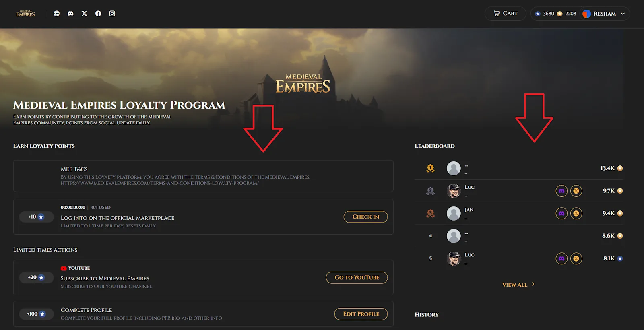This screenshot has height=330, width=644.
Task: Click the Discord icon in Jan's row
Action: click(561, 213)
